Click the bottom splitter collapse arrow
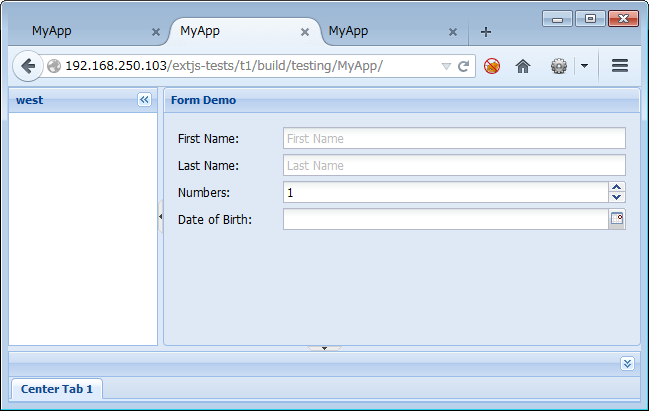 tap(324, 349)
